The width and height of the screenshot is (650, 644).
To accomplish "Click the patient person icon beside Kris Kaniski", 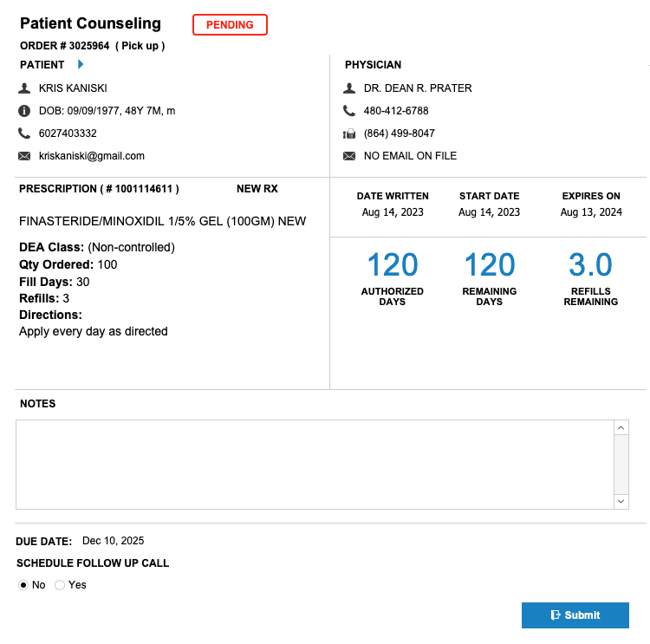I will click(24, 88).
